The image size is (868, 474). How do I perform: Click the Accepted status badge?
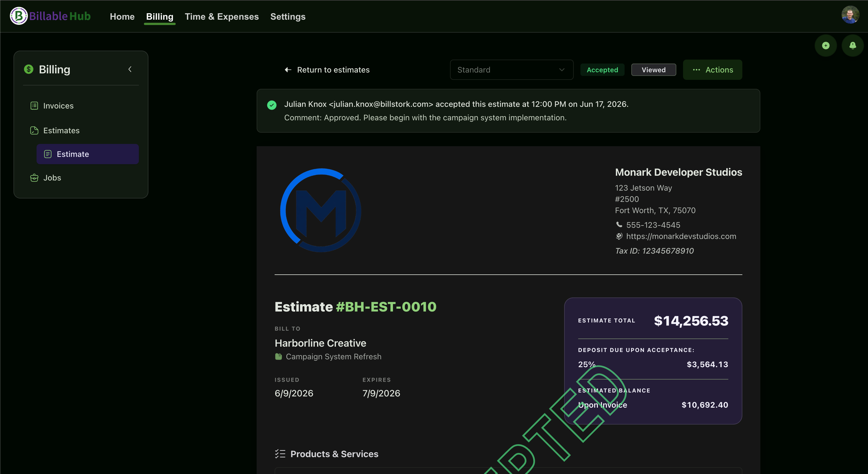click(x=602, y=70)
